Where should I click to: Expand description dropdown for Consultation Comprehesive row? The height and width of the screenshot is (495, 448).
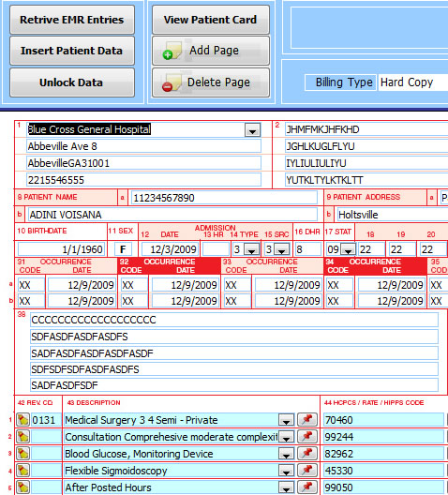[x=287, y=437]
